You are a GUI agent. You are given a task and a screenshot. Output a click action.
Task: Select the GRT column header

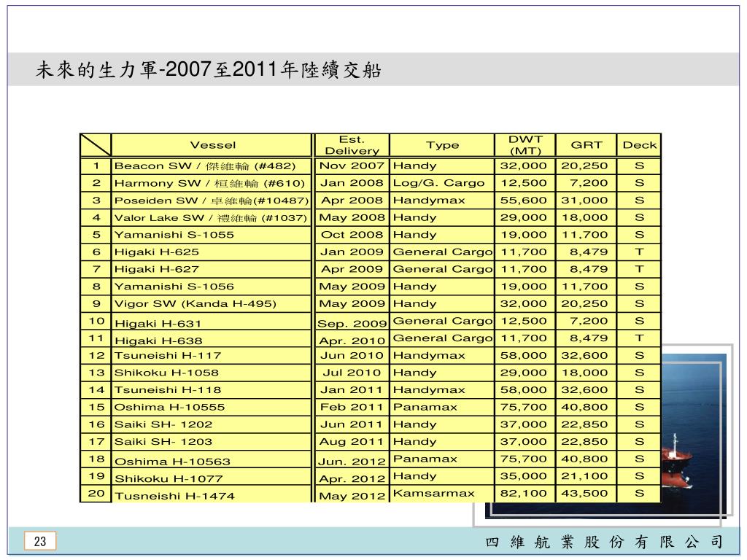[x=586, y=145]
